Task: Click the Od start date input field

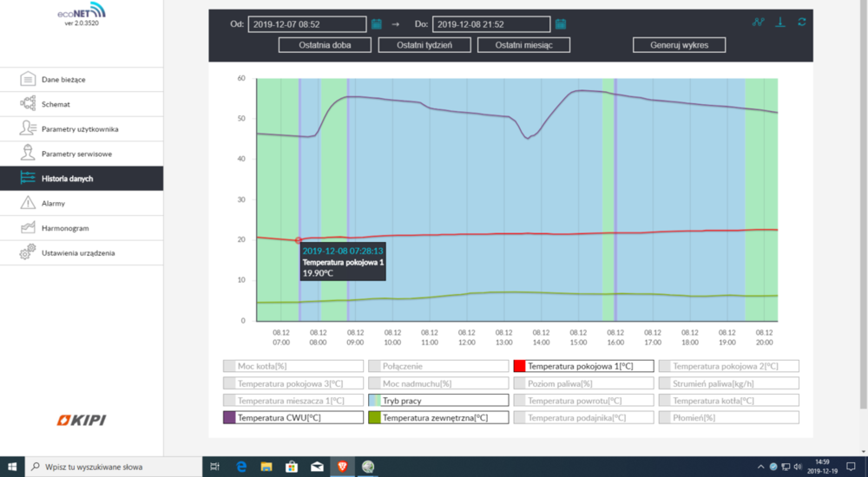Action: click(x=307, y=24)
